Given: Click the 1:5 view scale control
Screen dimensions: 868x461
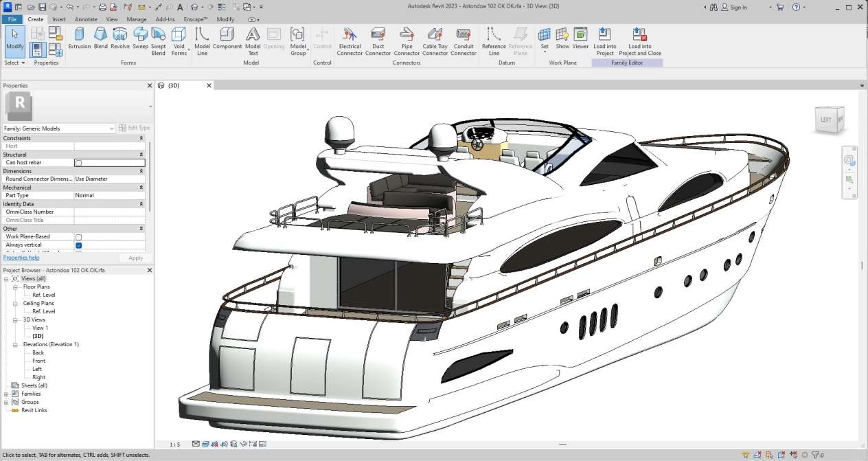Looking at the screenshot, I should coord(175,445).
